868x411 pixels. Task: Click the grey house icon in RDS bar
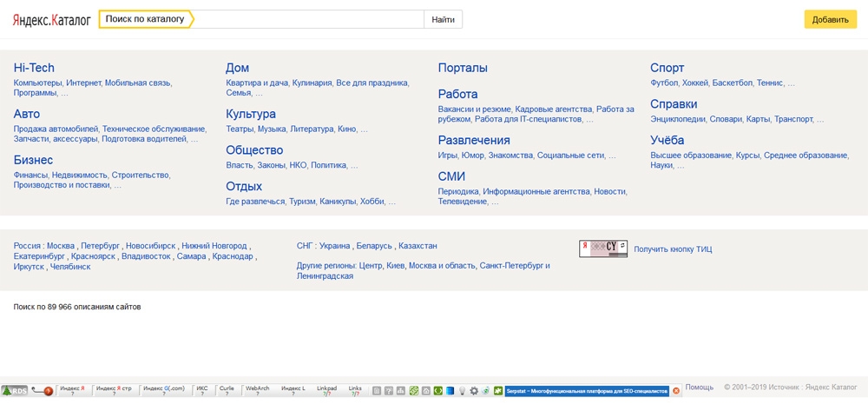(425, 390)
